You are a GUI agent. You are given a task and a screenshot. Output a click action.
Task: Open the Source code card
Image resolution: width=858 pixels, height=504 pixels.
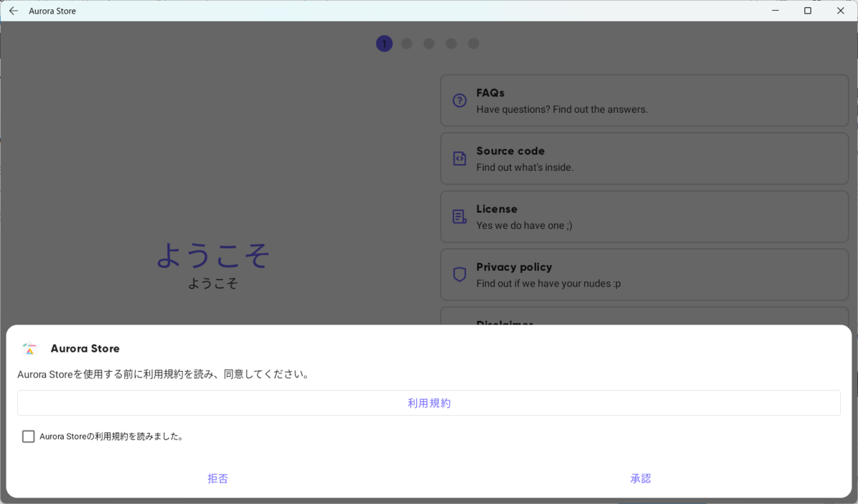point(644,159)
